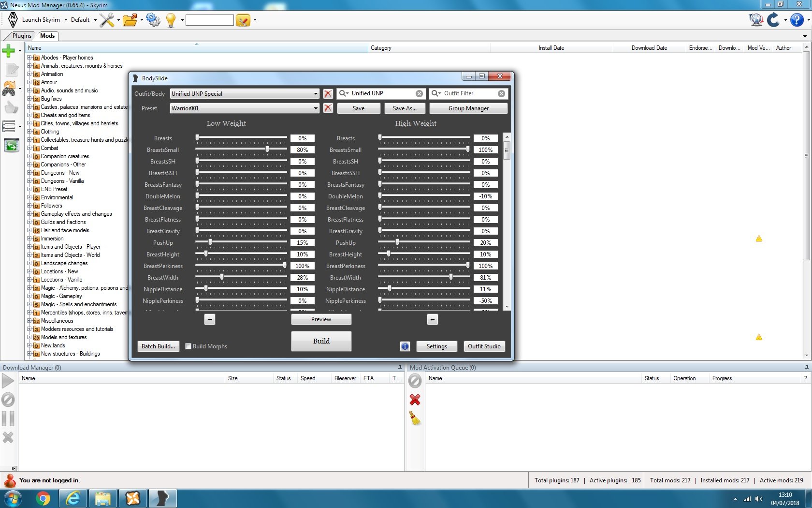Switch to the Plugins tab
The width and height of the screenshot is (812, 508).
tap(21, 36)
